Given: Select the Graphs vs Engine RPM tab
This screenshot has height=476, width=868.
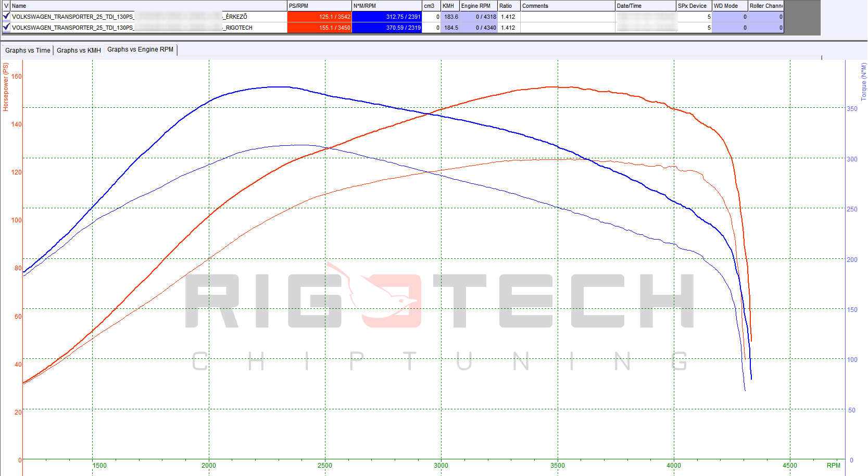Looking at the screenshot, I should tap(141, 49).
